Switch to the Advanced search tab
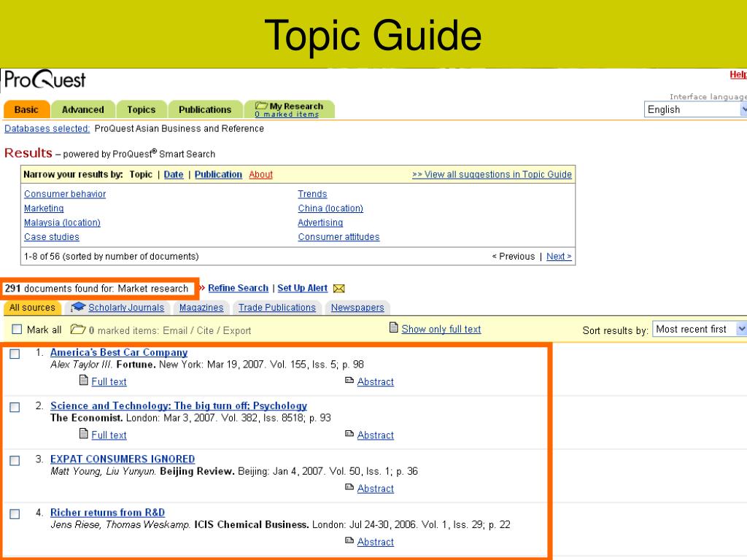This screenshot has height=560, width=747. 83,109
